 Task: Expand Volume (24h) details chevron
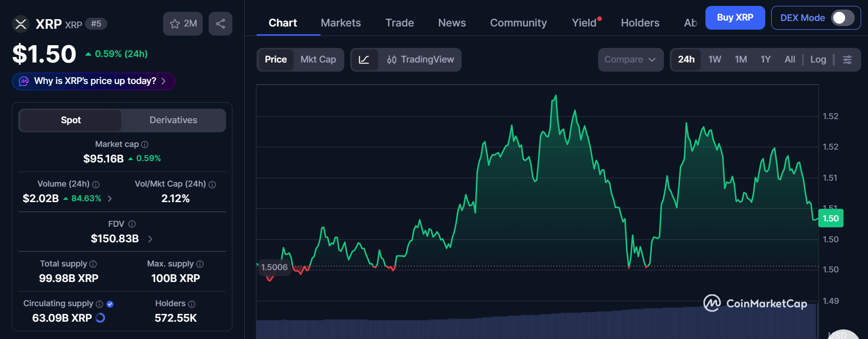click(x=110, y=198)
